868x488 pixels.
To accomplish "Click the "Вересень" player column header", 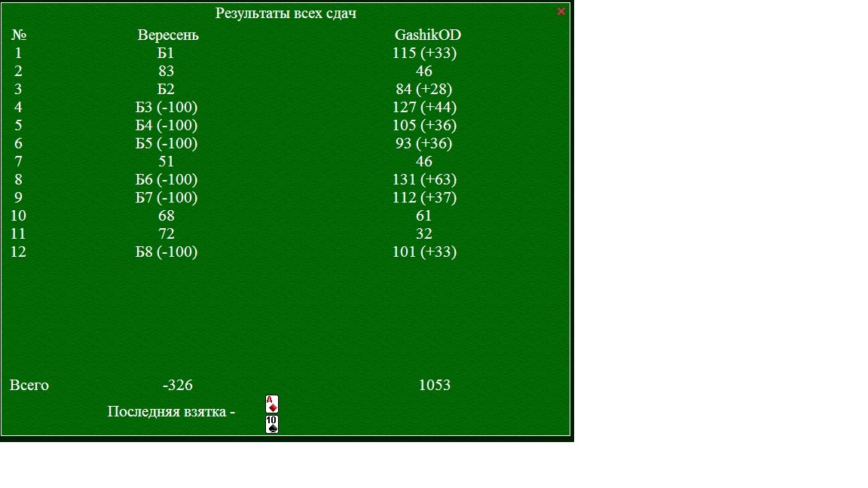I will coord(168,35).
